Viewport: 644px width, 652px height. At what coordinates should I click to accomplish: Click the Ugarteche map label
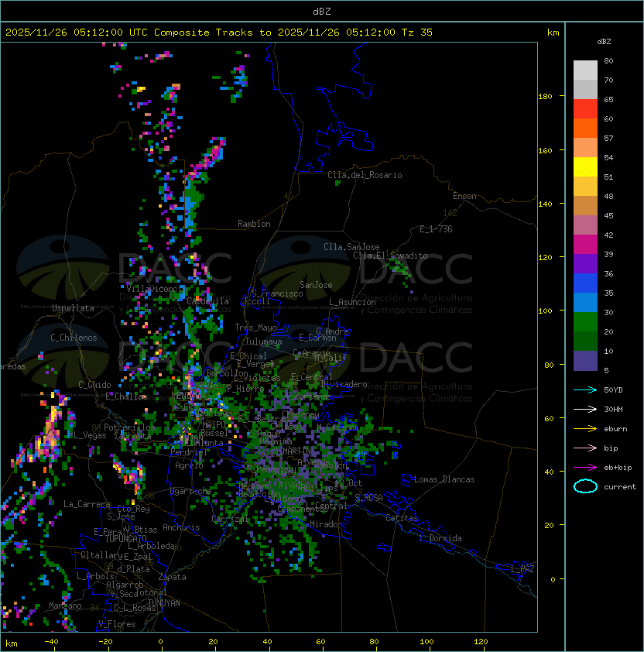coord(191,491)
